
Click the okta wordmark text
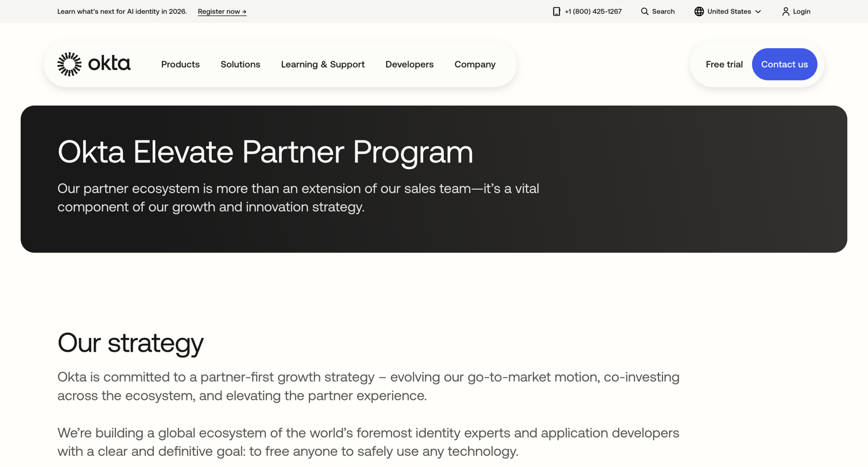click(109, 64)
